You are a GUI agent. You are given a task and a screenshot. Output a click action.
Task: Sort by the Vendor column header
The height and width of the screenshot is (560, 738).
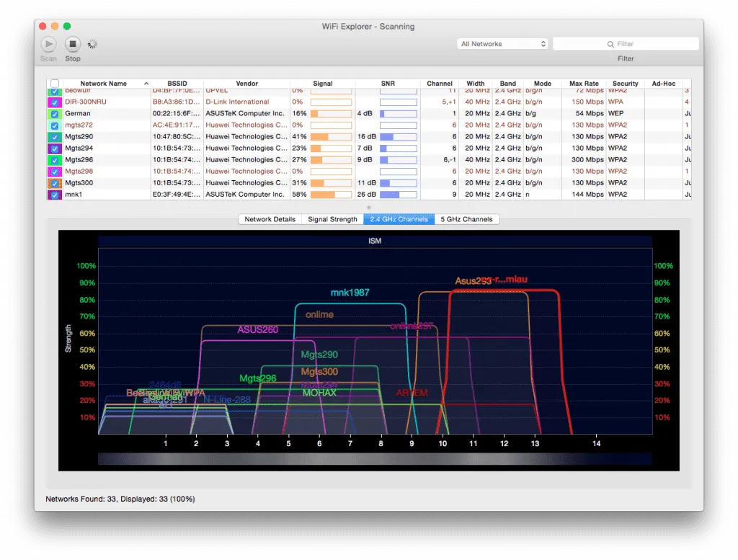(x=246, y=84)
